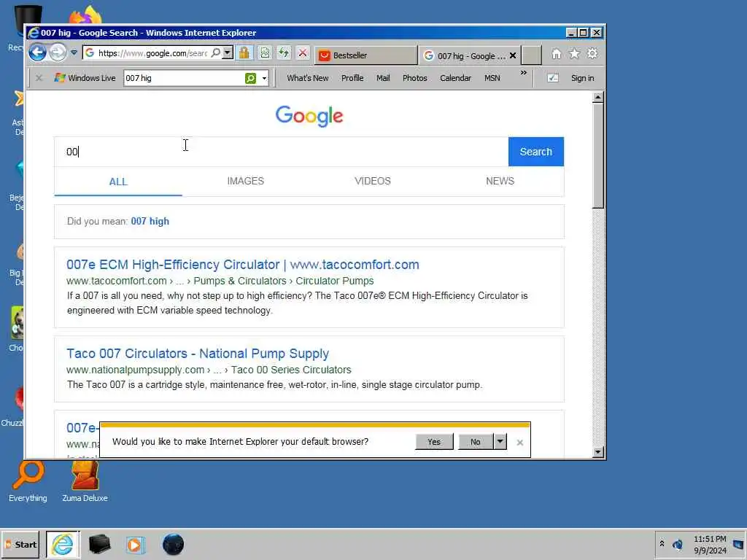Click Yes to set IE as default
The image size is (747, 560).
point(434,442)
